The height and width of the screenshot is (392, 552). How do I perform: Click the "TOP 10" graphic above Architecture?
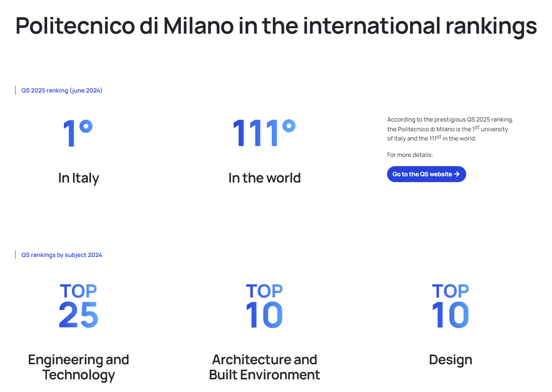[x=264, y=306]
